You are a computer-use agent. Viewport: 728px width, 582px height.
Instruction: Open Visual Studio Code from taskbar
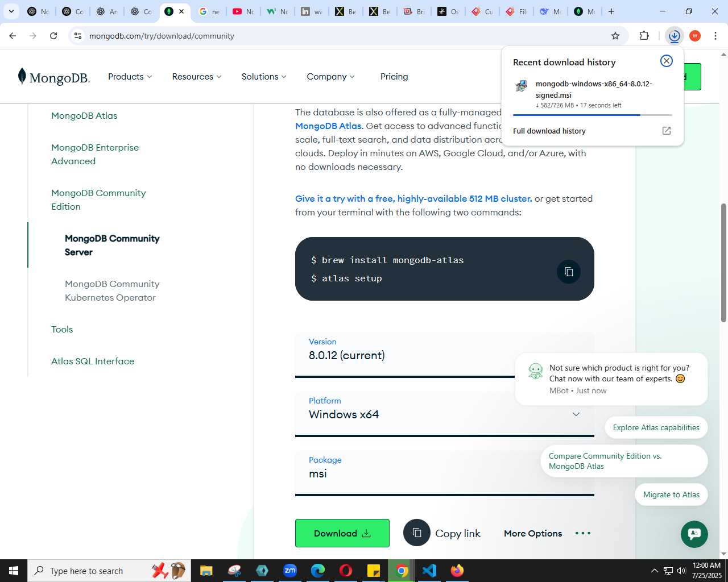pos(429,571)
